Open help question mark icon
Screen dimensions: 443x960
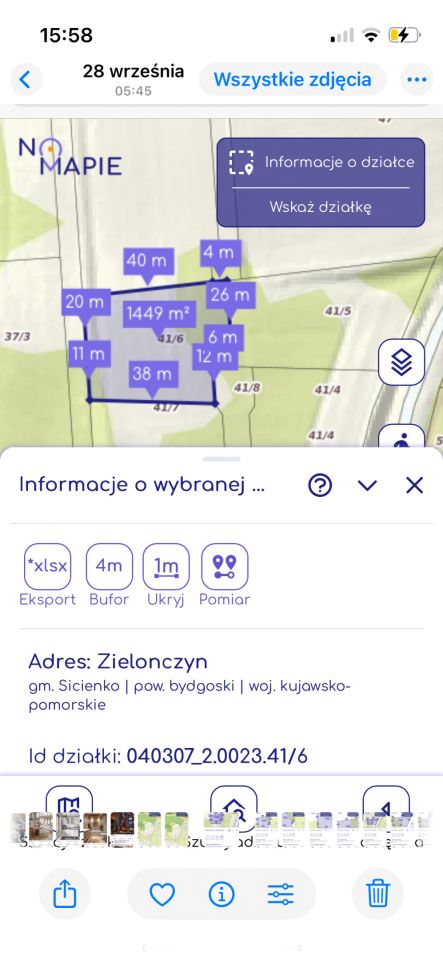(320, 486)
